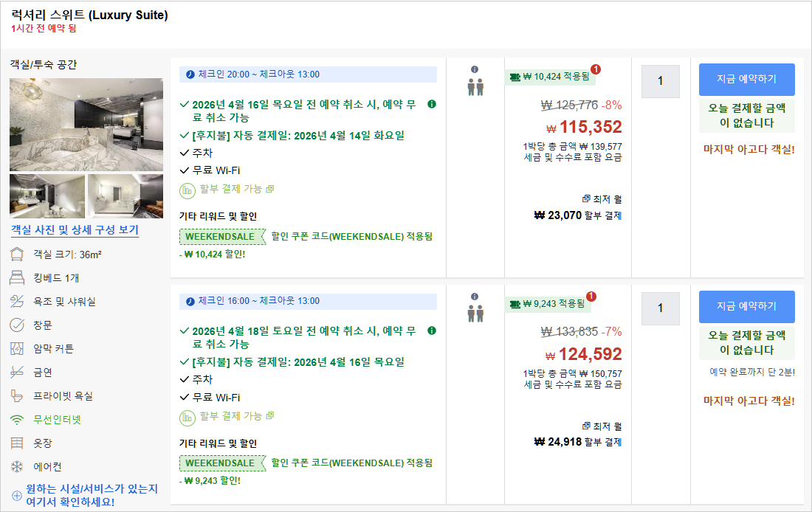
Task: Click the blackout curtain icon
Action: point(17,348)
